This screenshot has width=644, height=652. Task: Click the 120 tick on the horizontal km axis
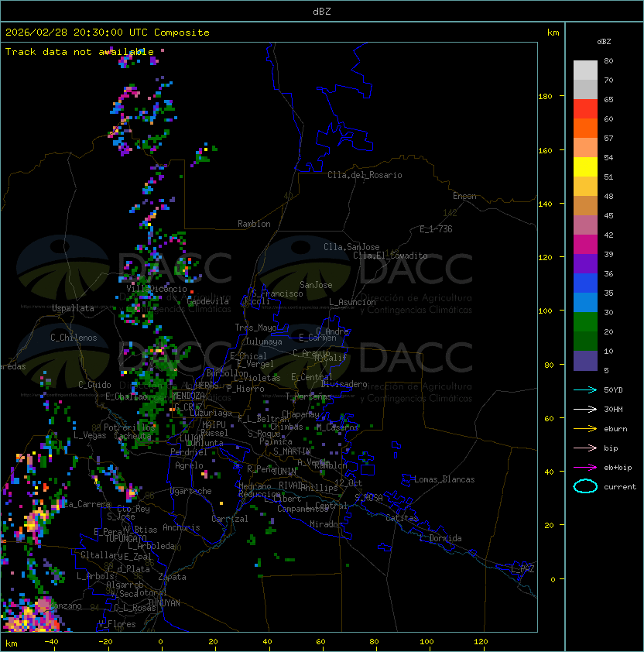(481, 642)
